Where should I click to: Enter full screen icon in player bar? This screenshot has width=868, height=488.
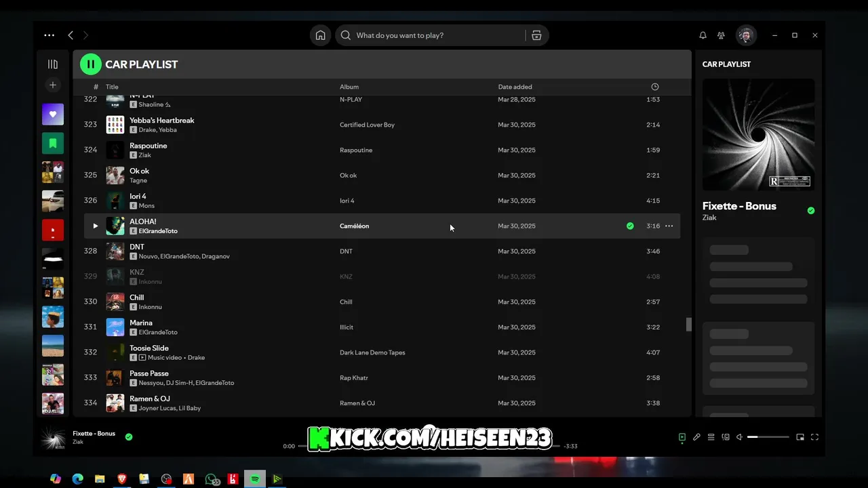coord(815,437)
